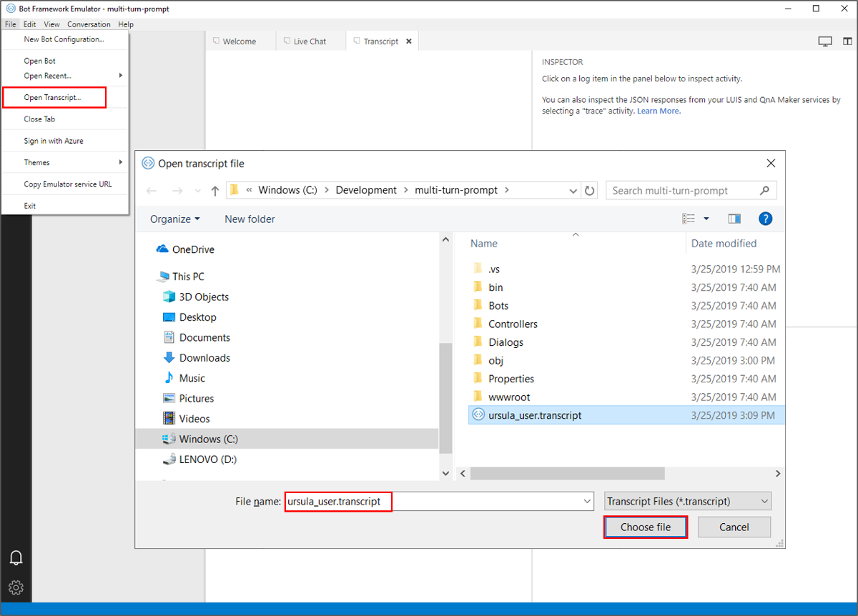Click the File menu
Screen dimensions: 858x616
(x=10, y=24)
